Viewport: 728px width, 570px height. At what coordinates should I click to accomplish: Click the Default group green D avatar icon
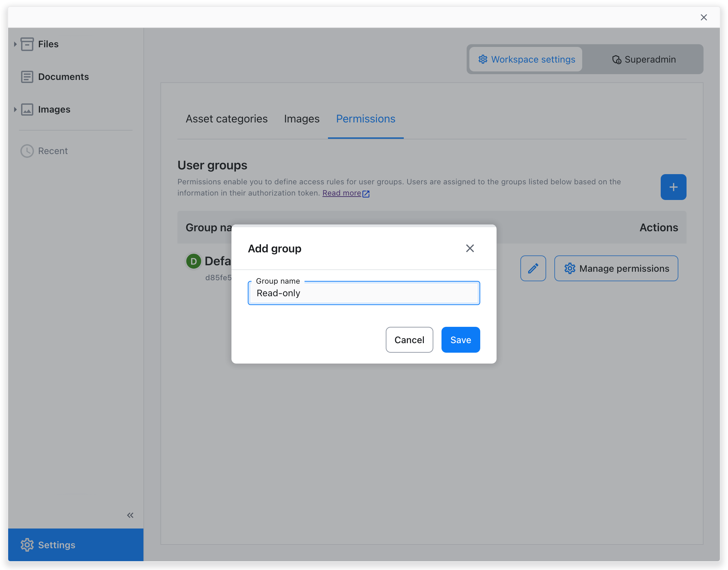click(x=193, y=261)
